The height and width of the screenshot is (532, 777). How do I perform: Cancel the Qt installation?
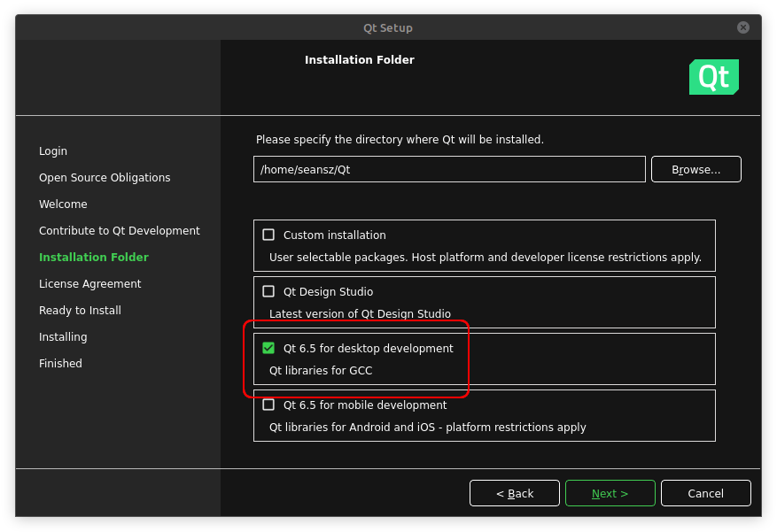tap(705, 493)
